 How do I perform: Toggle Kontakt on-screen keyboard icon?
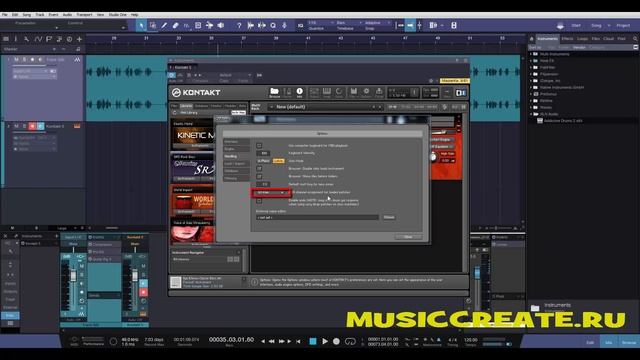(x=327, y=93)
